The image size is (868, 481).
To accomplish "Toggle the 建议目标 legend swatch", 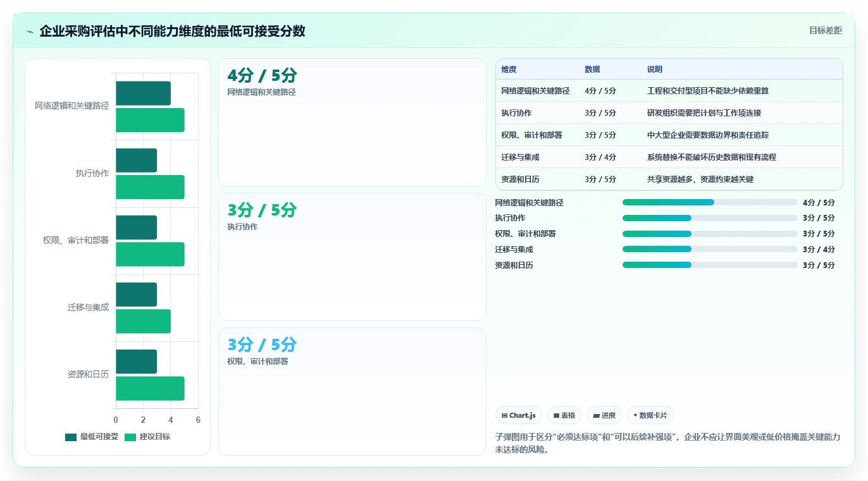I will [130, 437].
